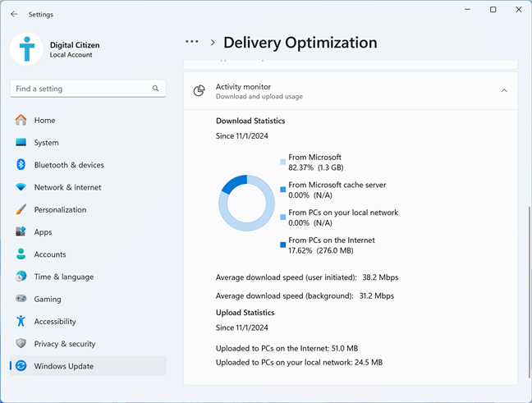Minimize the Settings window
The height and width of the screenshot is (403, 532).
tap(467, 10)
